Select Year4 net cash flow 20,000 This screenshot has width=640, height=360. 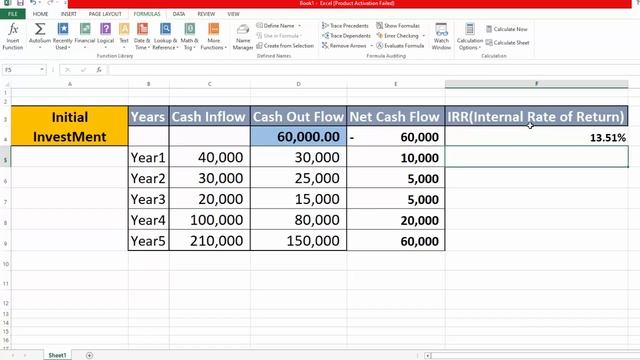pyautogui.click(x=396, y=220)
